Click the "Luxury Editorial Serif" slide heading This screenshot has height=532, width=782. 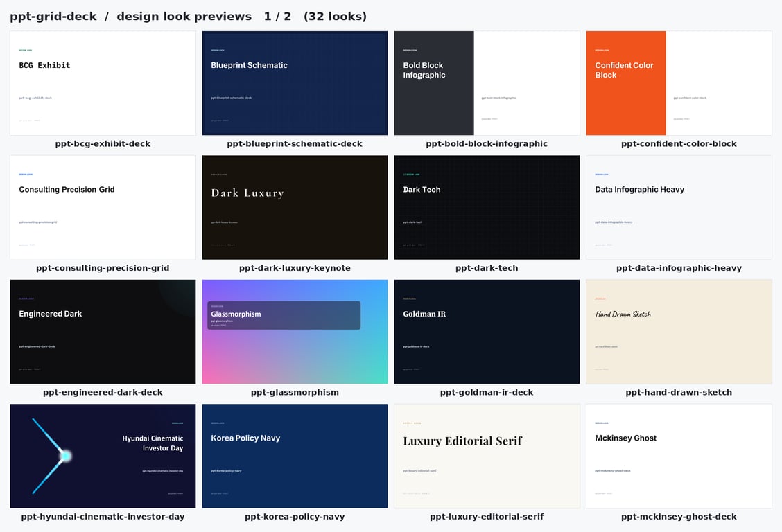(x=462, y=441)
